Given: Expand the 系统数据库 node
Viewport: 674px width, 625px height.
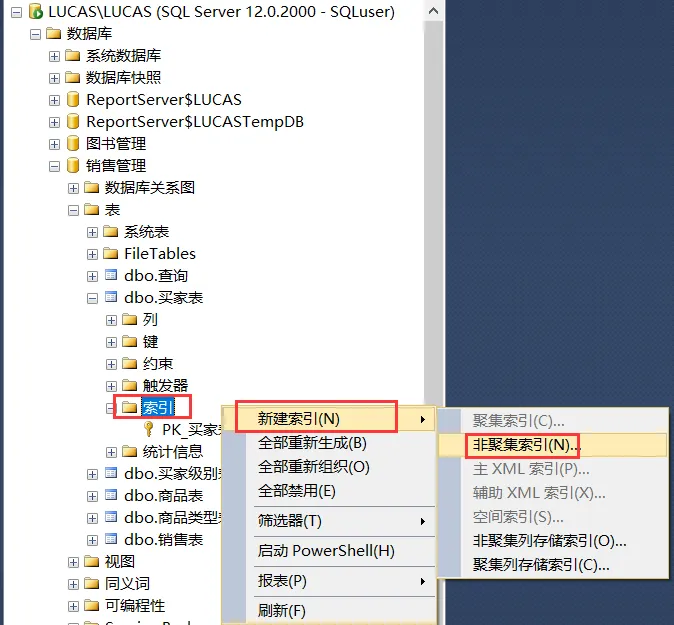Looking at the screenshot, I should tap(54, 57).
